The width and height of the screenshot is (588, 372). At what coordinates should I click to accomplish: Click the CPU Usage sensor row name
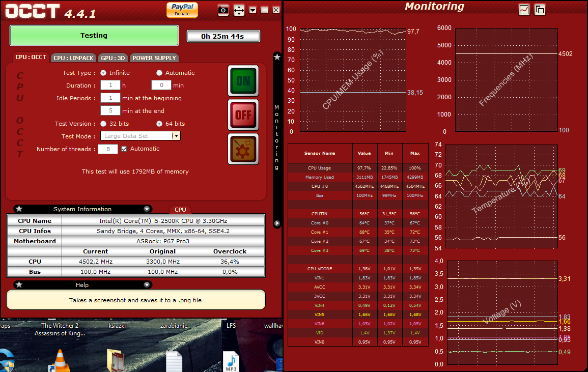point(320,168)
